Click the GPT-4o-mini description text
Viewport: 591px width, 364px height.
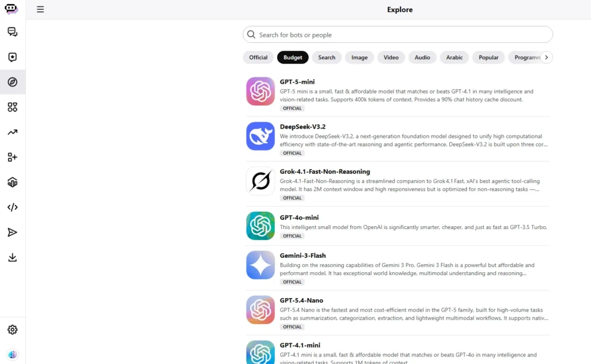click(x=413, y=227)
